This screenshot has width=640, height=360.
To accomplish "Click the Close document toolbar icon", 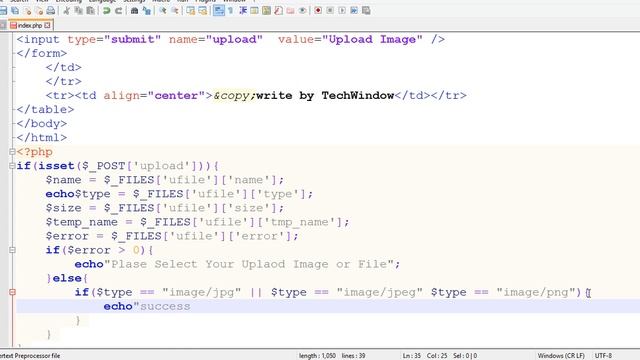I will tap(28, 11).
